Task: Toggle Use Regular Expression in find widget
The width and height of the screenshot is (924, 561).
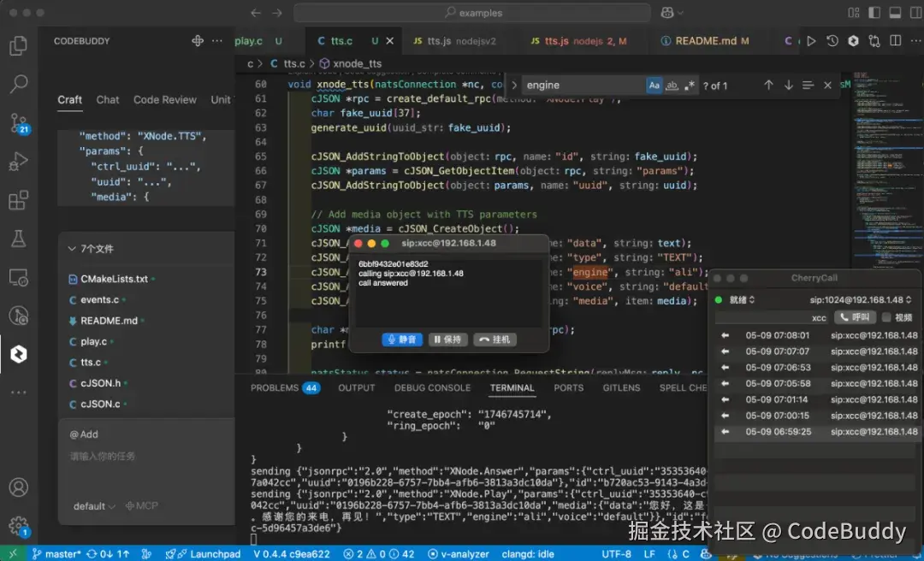Action: coord(690,86)
